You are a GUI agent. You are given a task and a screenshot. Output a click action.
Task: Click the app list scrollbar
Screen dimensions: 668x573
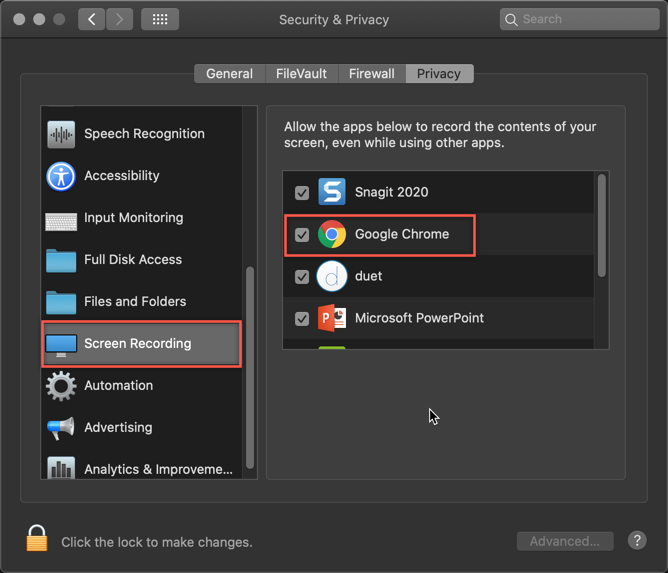(x=602, y=226)
